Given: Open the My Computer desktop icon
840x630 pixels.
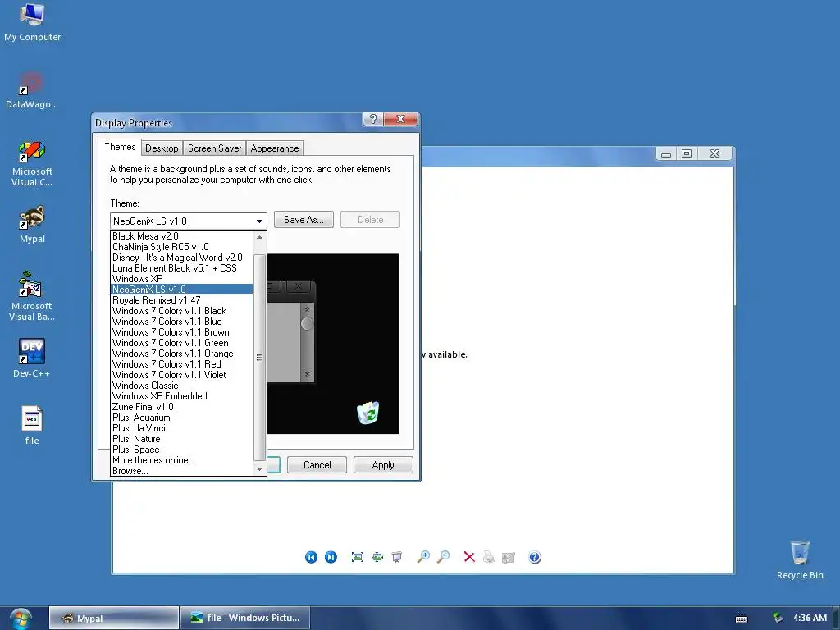Looking at the screenshot, I should coord(32,22).
